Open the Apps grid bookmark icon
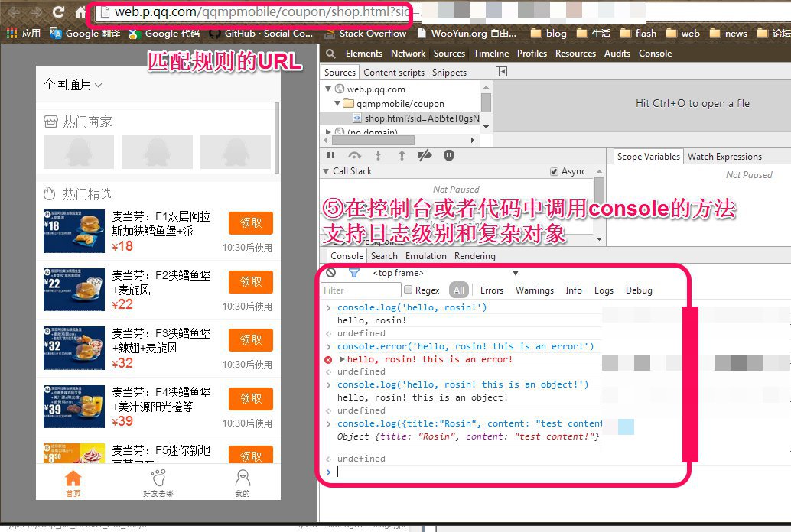Viewport: 791px width, 532px height. 11,34
